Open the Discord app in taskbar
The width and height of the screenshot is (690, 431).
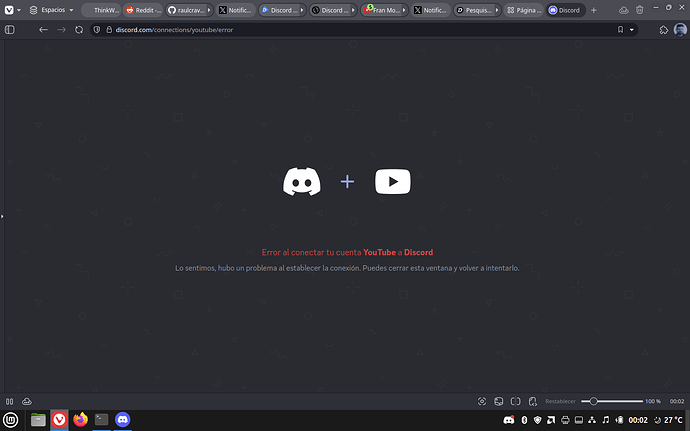(x=123, y=420)
